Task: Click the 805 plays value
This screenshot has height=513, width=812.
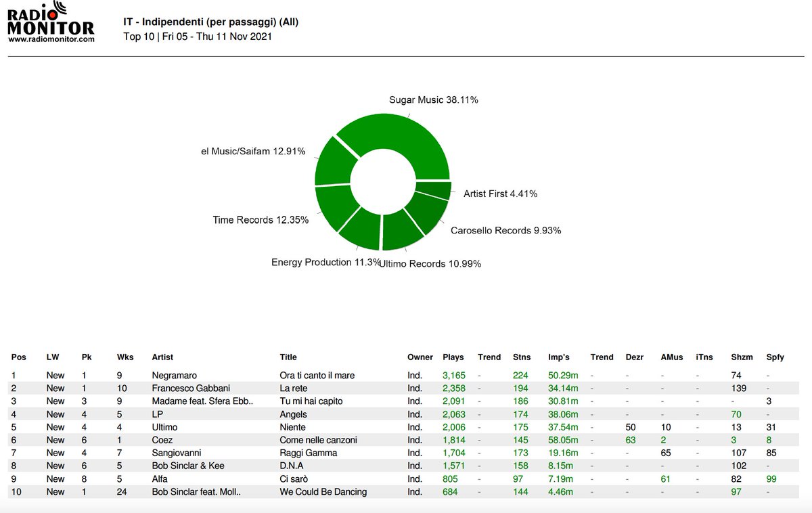Action: pyautogui.click(x=451, y=479)
